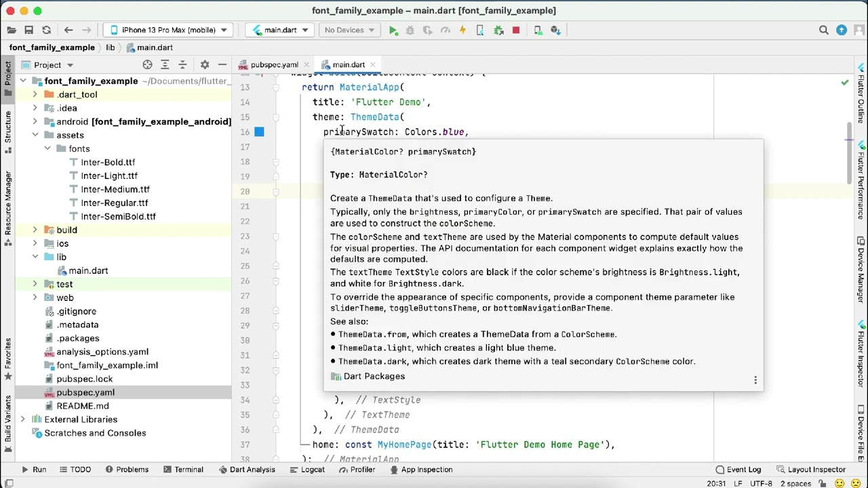Click the Attach debugger icon
Image resolution: width=868 pixels, height=488 pixels.
pyautogui.click(x=498, y=30)
